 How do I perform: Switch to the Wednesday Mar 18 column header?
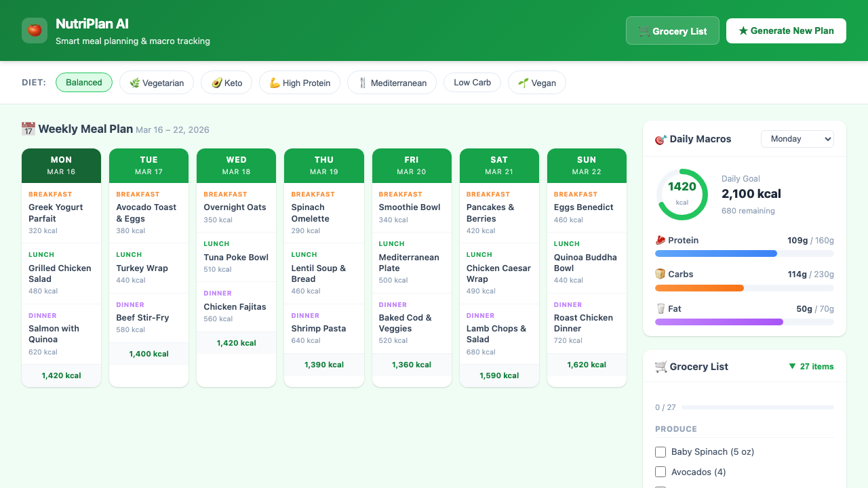(236, 165)
